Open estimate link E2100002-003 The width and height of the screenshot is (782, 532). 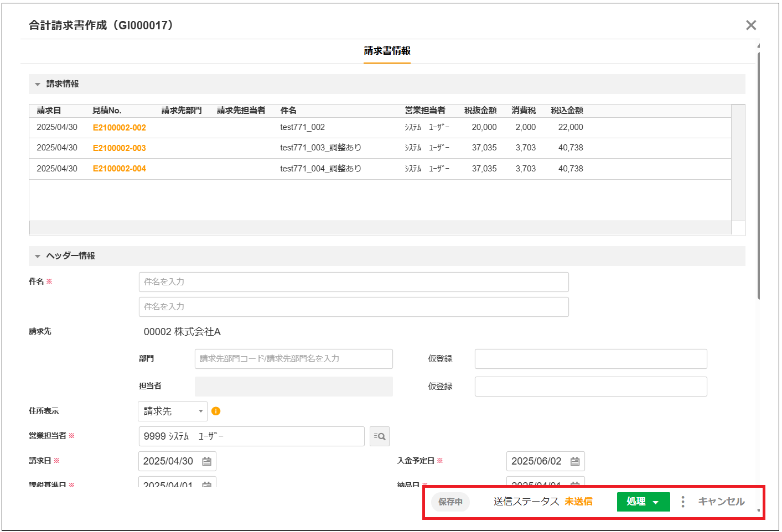[120, 148]
